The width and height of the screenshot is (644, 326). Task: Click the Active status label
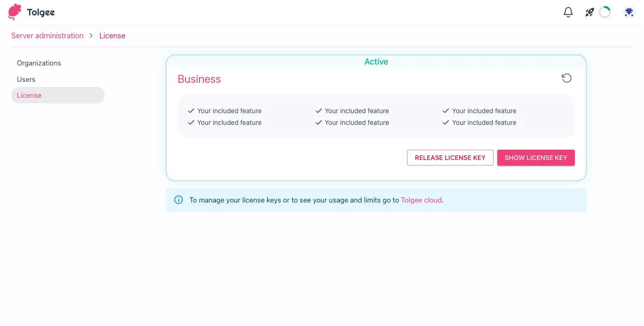tap(376, 62)
